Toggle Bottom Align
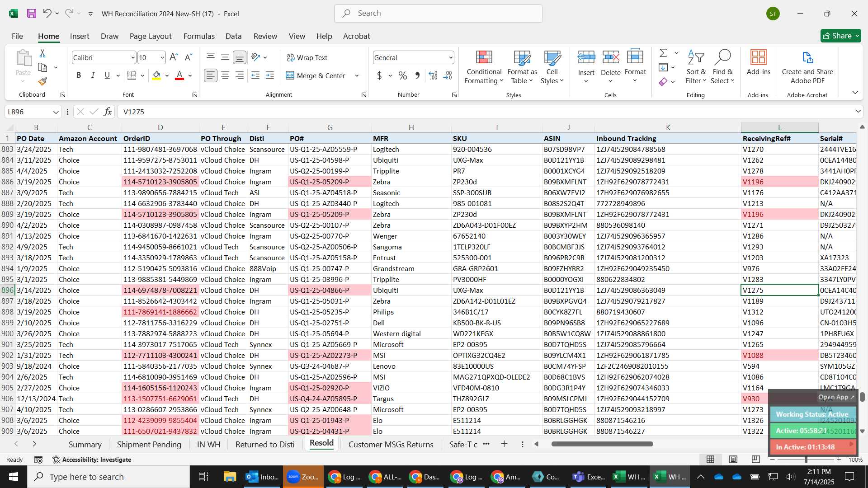The height and width of the screenshot is (488, 868). pos(240,57)
